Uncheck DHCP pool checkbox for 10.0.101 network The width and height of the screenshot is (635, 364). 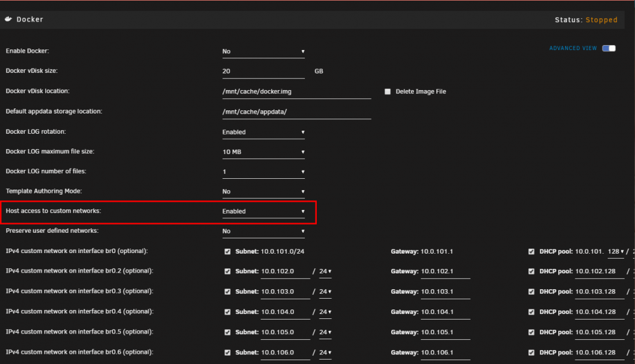point(531,252)
